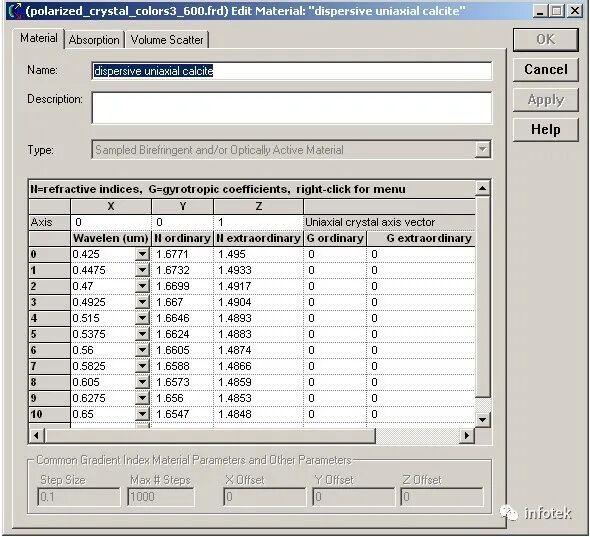
Task: Click inside the Description text field
Action: (x=292, y=108)
